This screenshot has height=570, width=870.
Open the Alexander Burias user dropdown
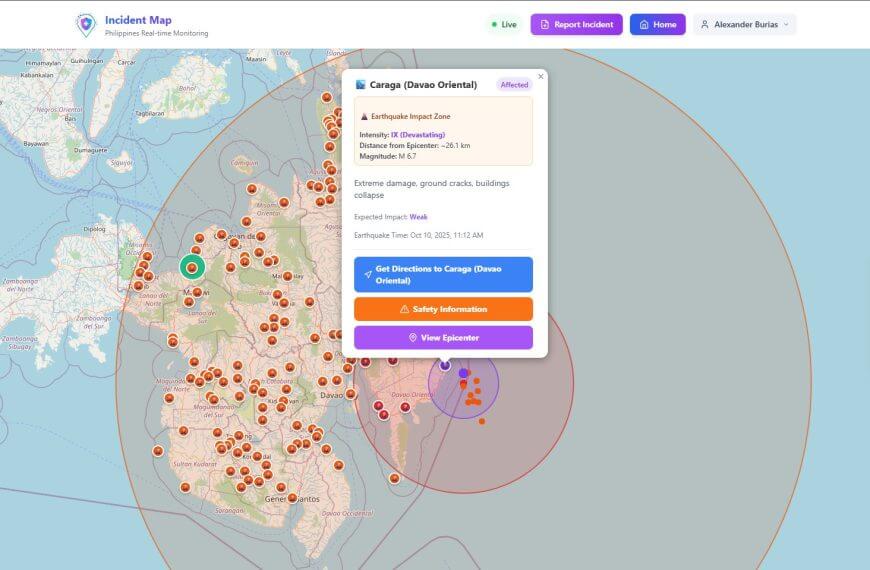(x=745, y=25)
